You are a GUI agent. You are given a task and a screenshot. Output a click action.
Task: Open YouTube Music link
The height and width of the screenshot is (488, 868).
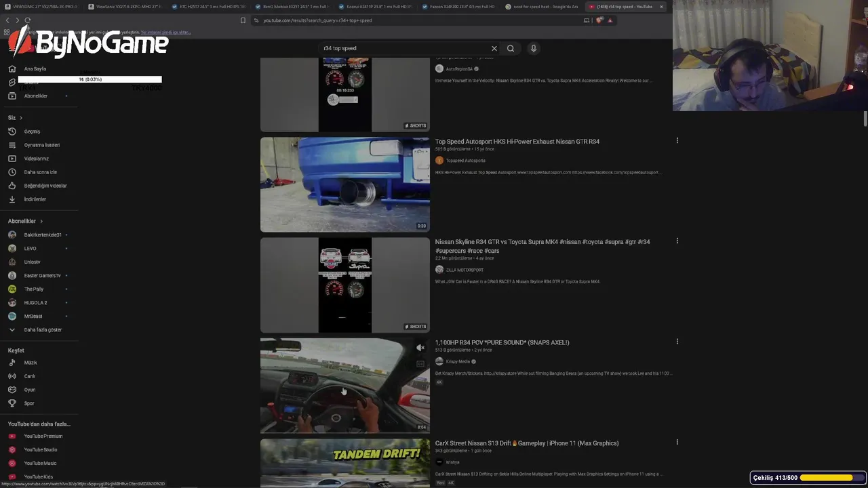click(40, 463)
